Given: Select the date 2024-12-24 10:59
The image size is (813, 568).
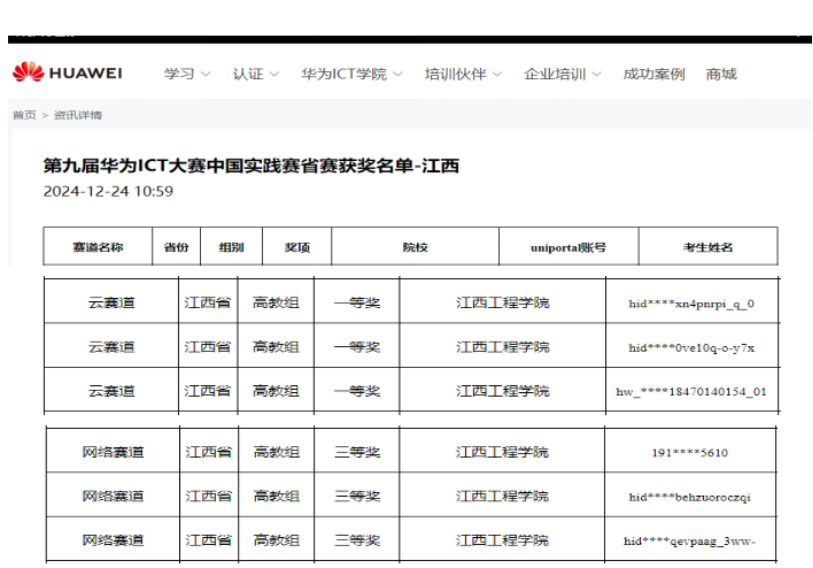Looking at the screenshot, I should point(108,191).
